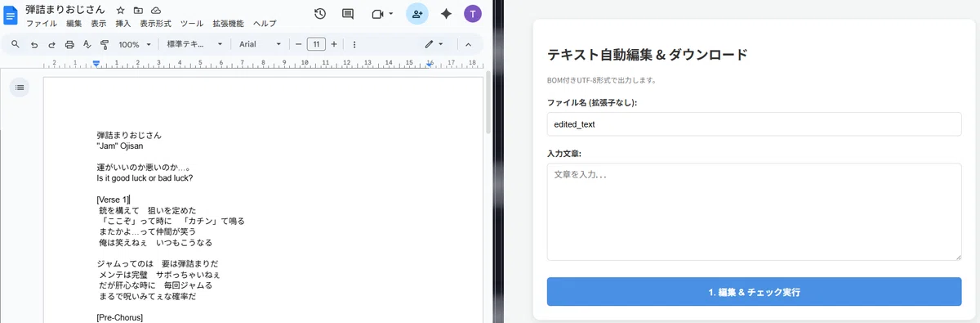Open the 100% zoom dropdown
Screen dimensions: 980x323
point(135,44)
